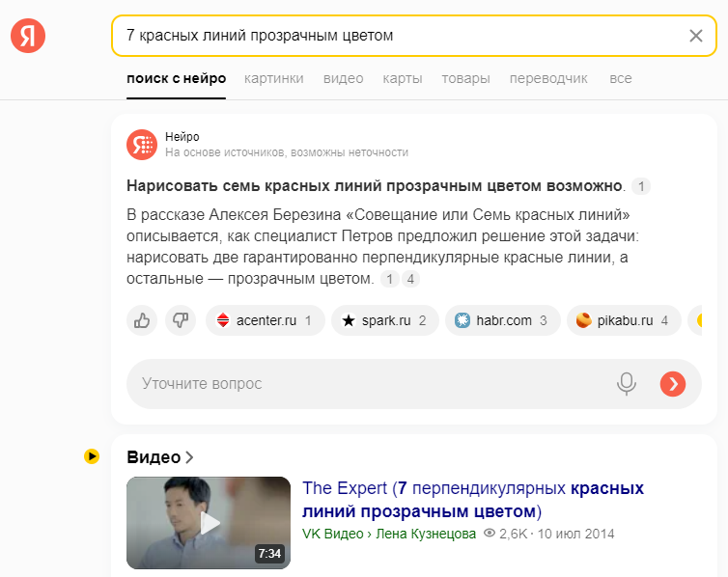Open the 'товары' tab
Viewport: 728px width, 577px height.
[465, 78]
